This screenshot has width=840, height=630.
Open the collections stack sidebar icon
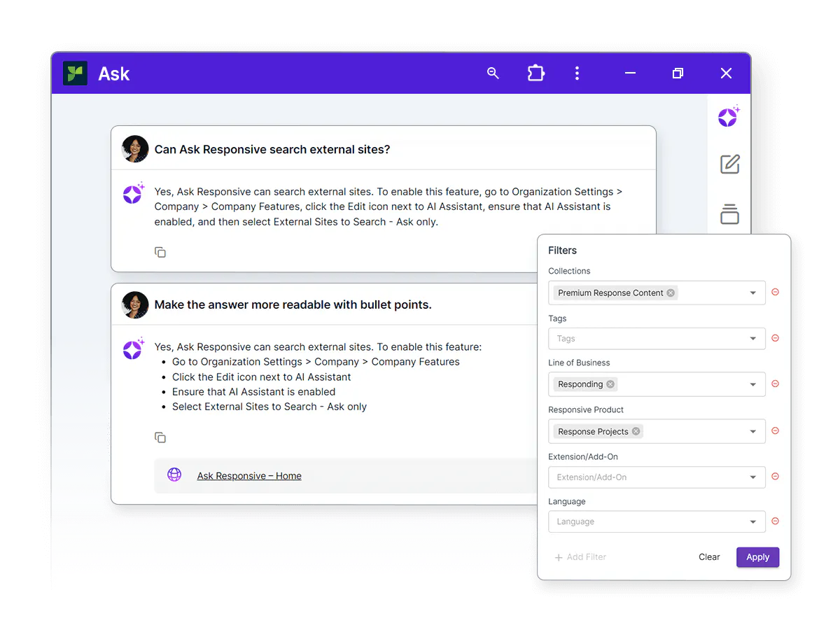tap(729, 214)
